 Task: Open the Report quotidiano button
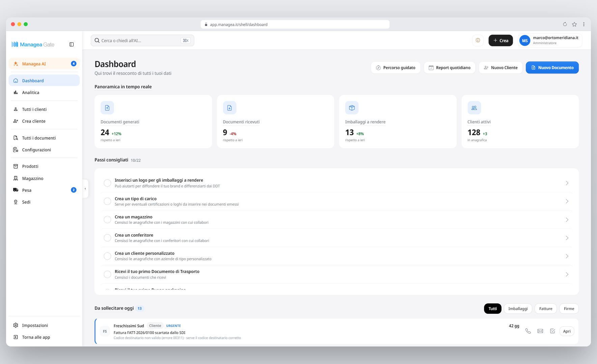(x=449, y=67)
